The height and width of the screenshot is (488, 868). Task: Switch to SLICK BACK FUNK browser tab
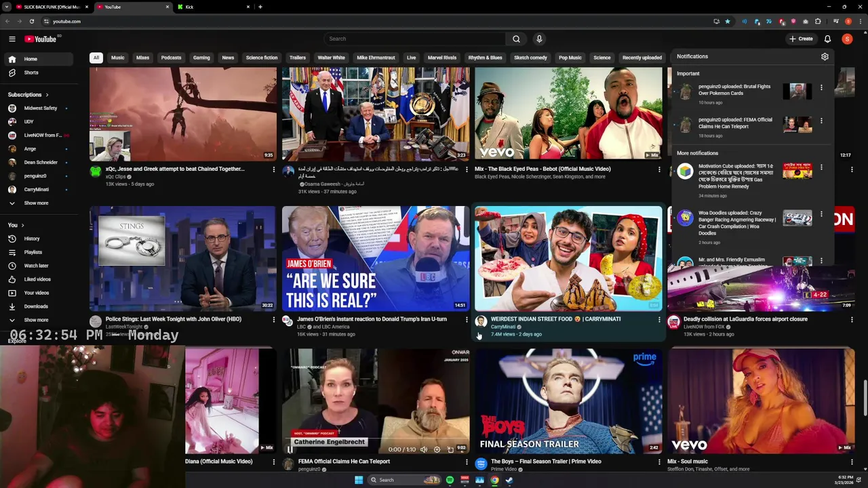52,7
